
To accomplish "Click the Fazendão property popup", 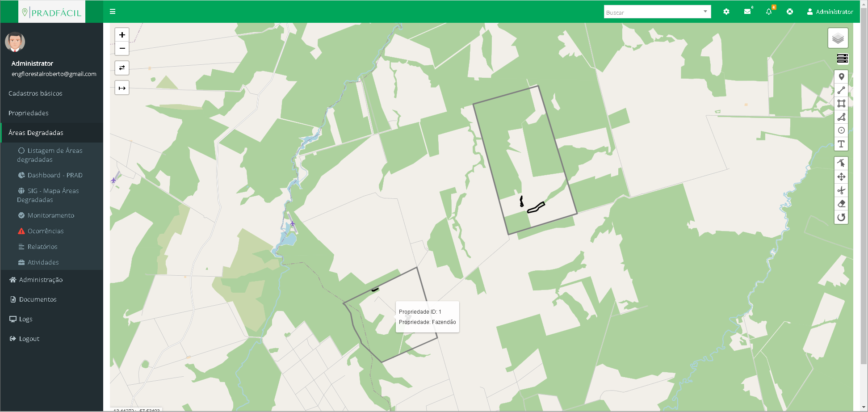I will pyautogui.click(x=427, y=317).
